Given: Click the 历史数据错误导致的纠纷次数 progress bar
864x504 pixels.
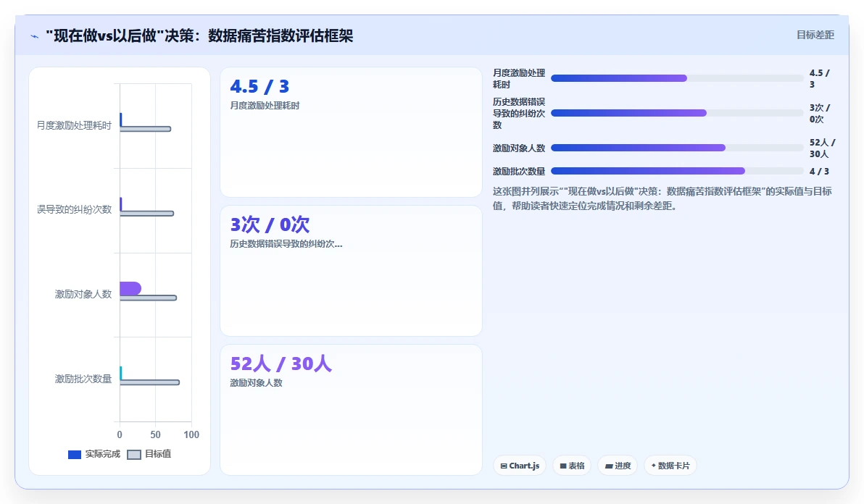Looking at the screenshot, I should (x=677, y=113).
